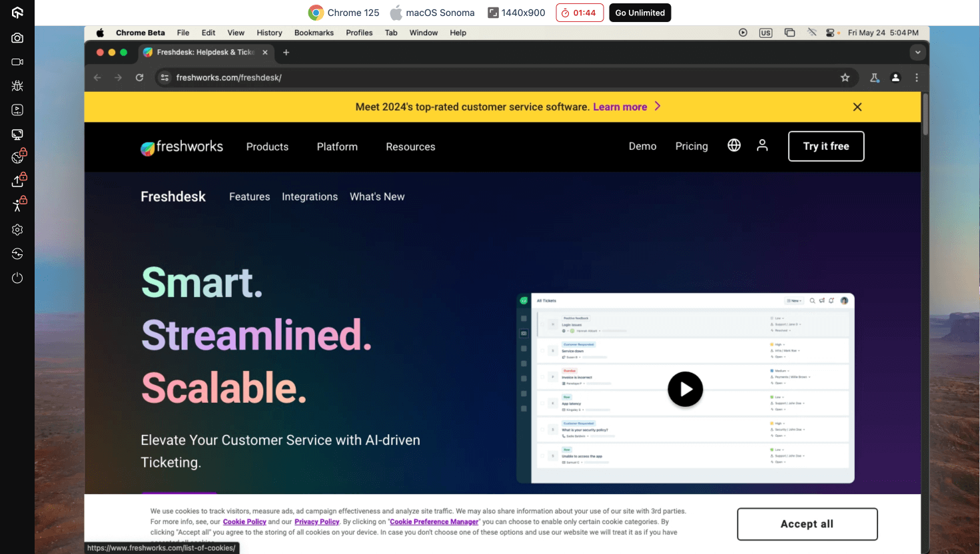Open the Resources dropdown menu
The image size is (980, 554).
click(x=410, y=146)
